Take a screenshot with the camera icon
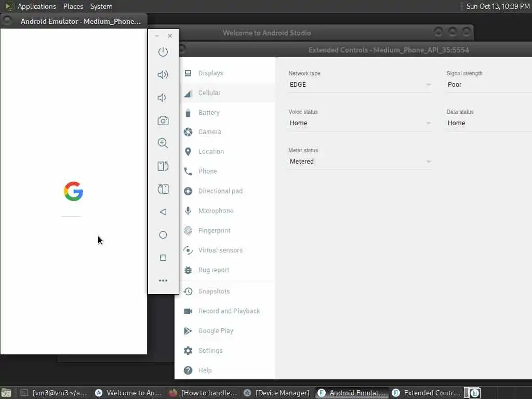 [163, 121]
